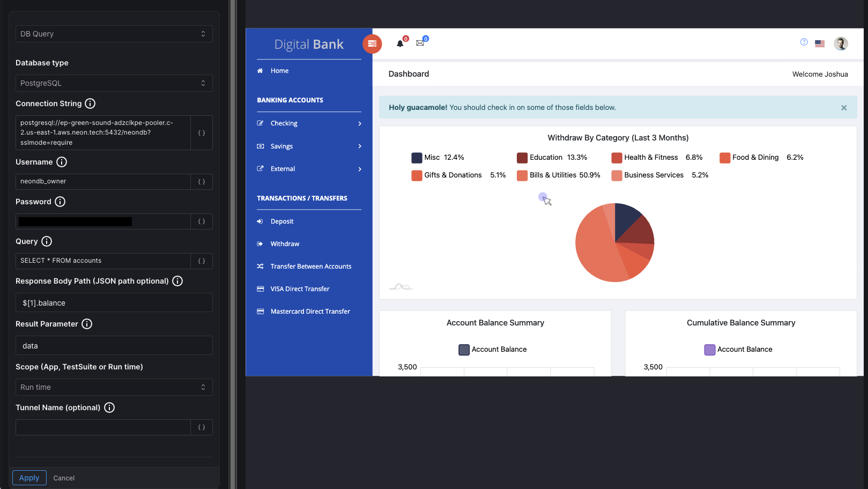The width and height of the screenshot is (868, 489).
Task: Click the Misc dark navy color swatch
Action: click(417, 158)
